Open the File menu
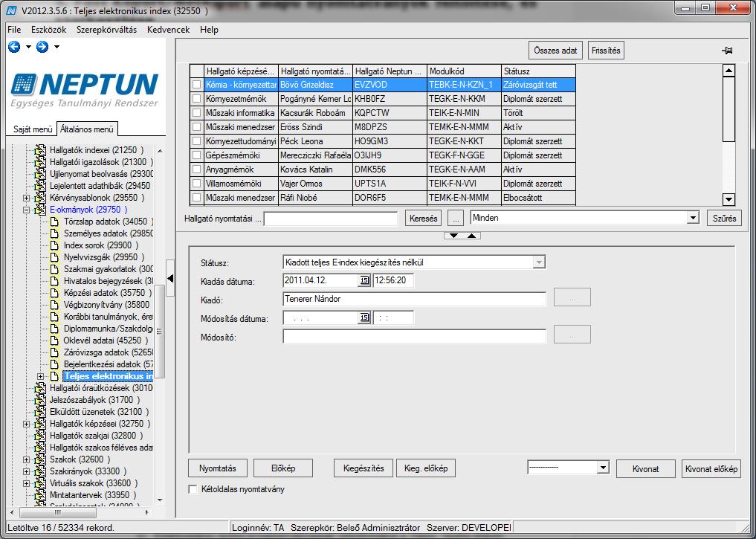The image size is (756, 539). pyautogui.click(x=14, y=30)
